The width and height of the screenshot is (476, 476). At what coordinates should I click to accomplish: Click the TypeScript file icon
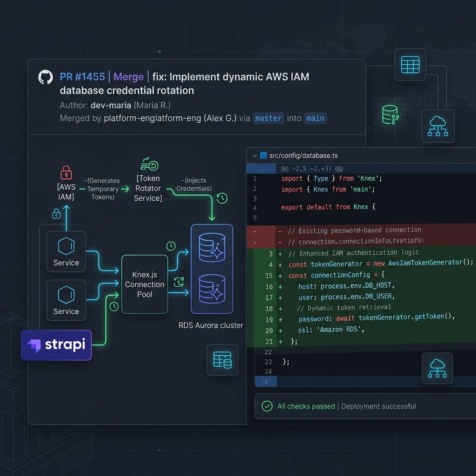[264, 156]
